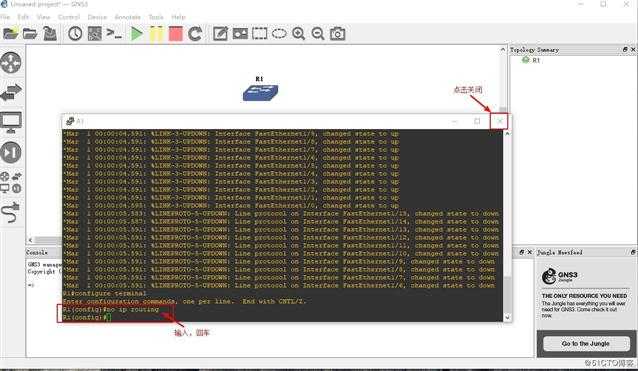Browse all devices in sidebar
Image resolution: width=638 pixels, height=371 pixels.
coord(11,182)
